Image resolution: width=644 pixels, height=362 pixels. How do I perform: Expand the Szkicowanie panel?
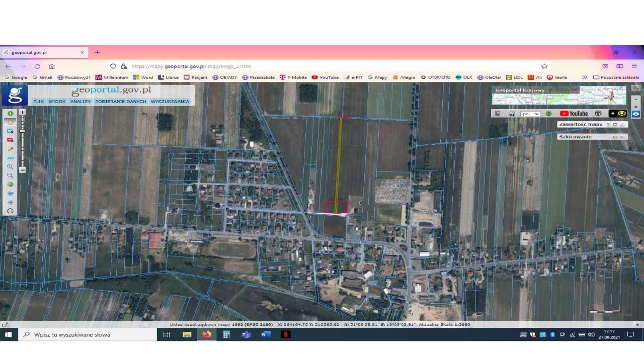click(x=615, y=137)
